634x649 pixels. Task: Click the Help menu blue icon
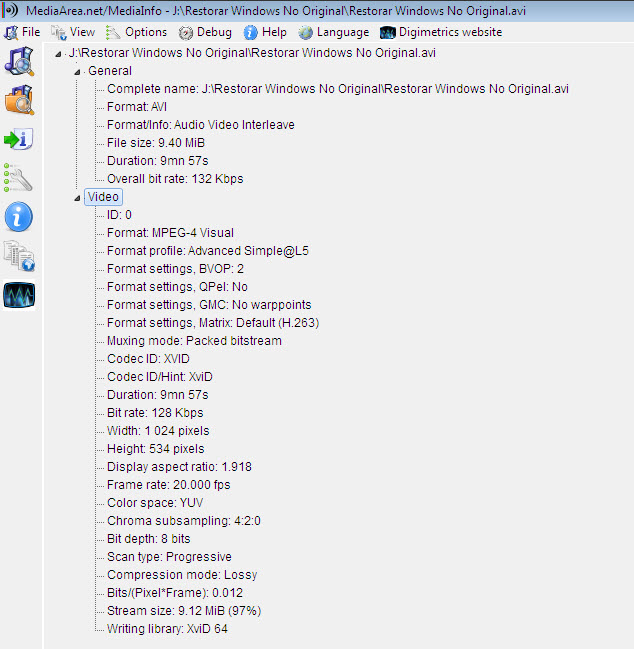tap(250, 32)
